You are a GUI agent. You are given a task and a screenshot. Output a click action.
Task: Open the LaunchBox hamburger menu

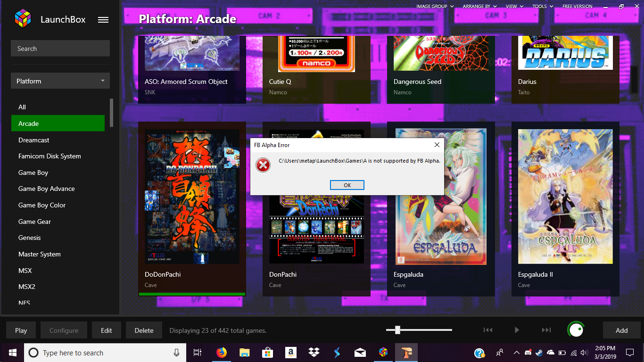[103, 20]
